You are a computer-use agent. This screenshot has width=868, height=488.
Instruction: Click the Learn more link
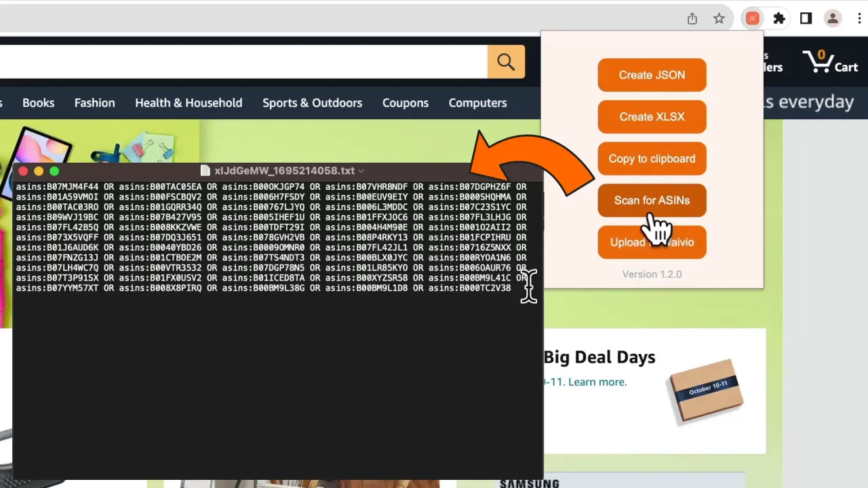pyautogui.click(x=597, y=382)
